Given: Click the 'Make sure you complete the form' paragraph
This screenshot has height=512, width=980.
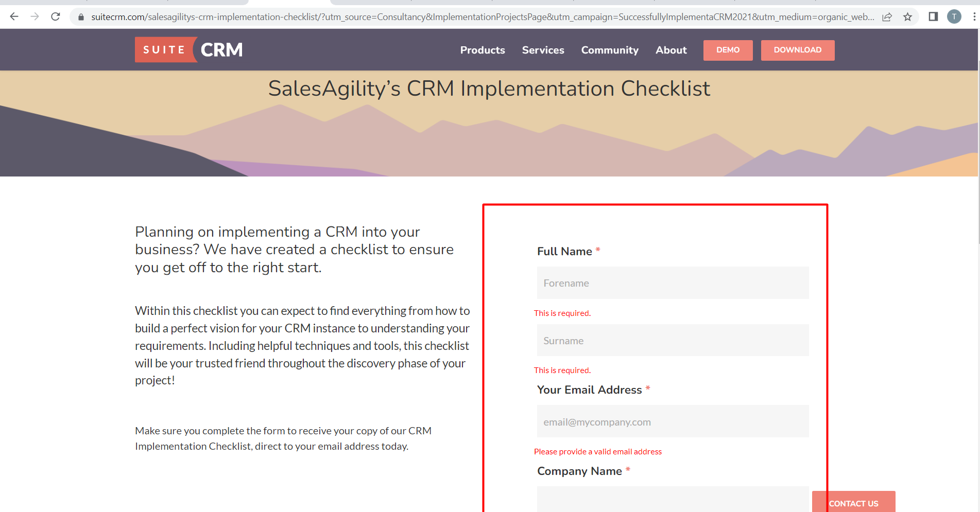Looking at the screenshot, I should click(283, 438).
